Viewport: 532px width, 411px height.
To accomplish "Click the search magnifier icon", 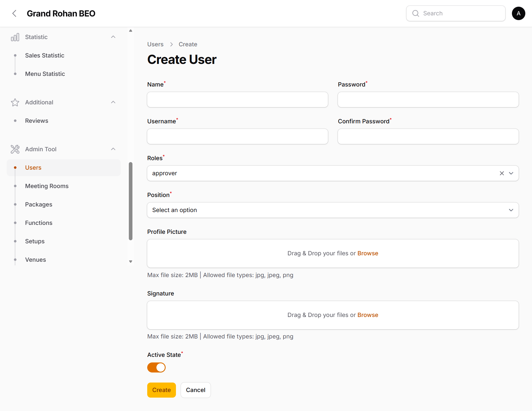I will 415,13.
